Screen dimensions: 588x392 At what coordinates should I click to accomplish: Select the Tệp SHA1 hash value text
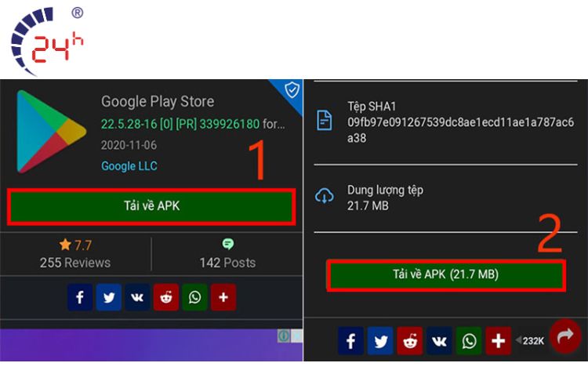pos(460,130)
